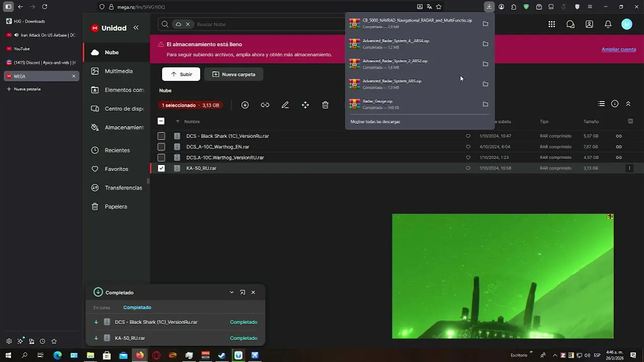Viewport: 644px width, 362px height.
Task: Open column settings icon in table header
Action: (x=630, y=121)
